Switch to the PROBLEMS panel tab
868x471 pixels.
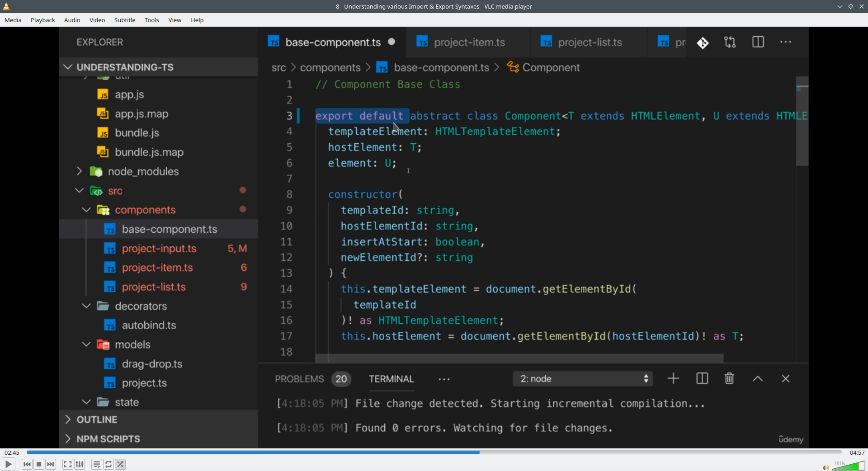click(313, 379)
